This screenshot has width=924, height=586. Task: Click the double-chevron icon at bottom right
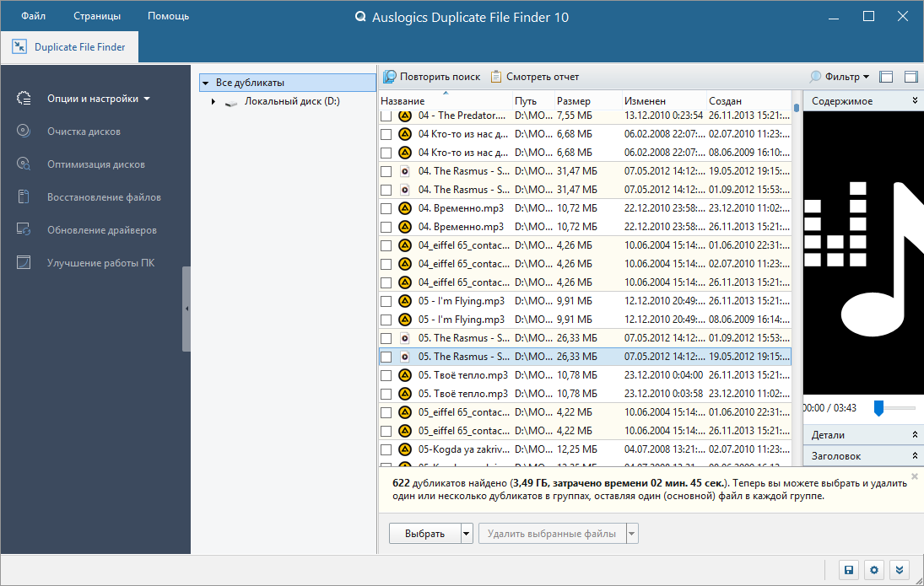click(900, 569)
